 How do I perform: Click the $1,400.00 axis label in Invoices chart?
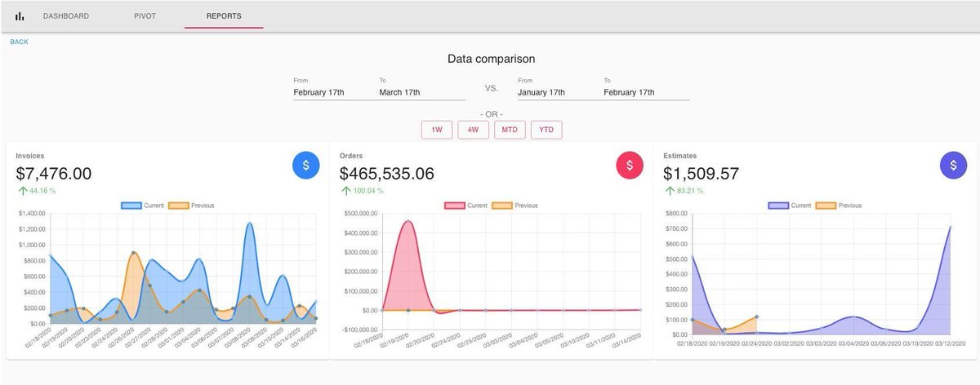tap(33, 214)
